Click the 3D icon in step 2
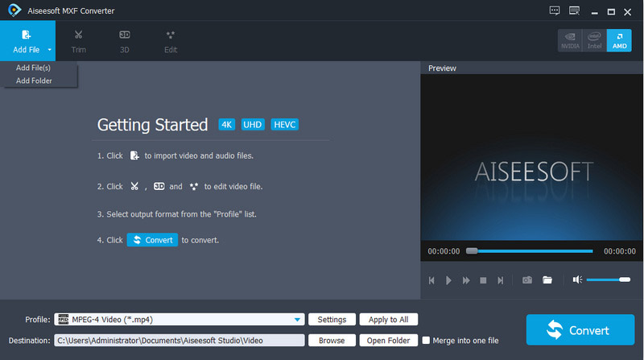The width and height of the screenshot is (644, 360). point(159,187)
